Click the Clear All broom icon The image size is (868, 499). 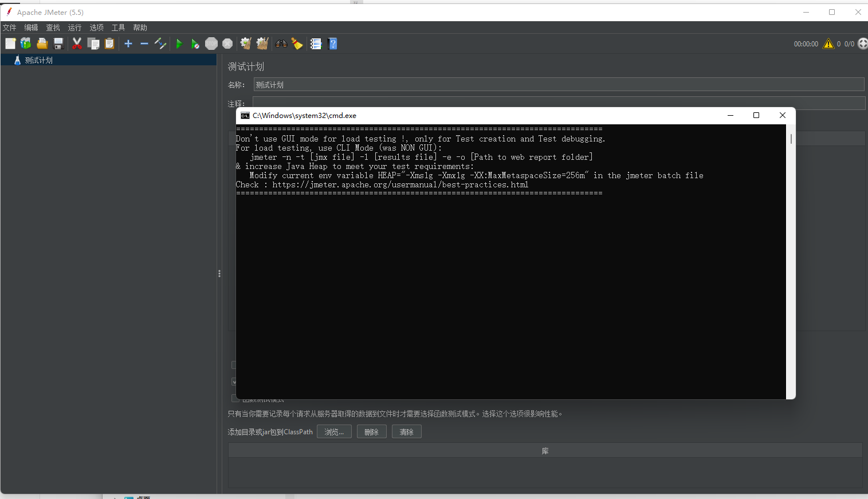pos(262,44)
